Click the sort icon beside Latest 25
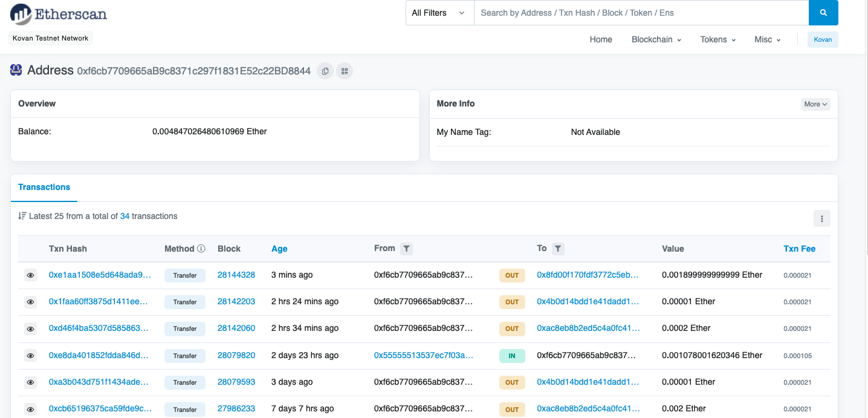 point(22,216)
